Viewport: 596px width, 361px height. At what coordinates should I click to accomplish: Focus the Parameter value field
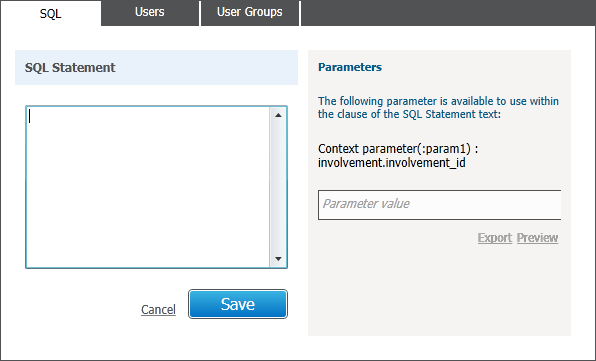(439, 205)
